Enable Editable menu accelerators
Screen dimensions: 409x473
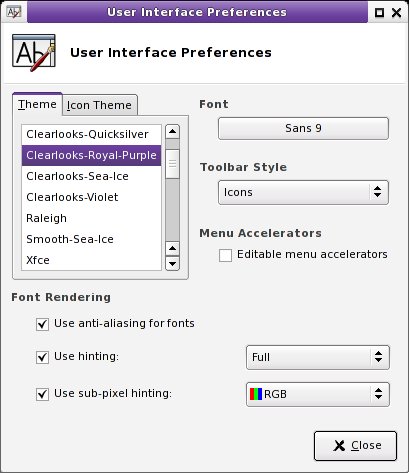click(x=225, y=255)
